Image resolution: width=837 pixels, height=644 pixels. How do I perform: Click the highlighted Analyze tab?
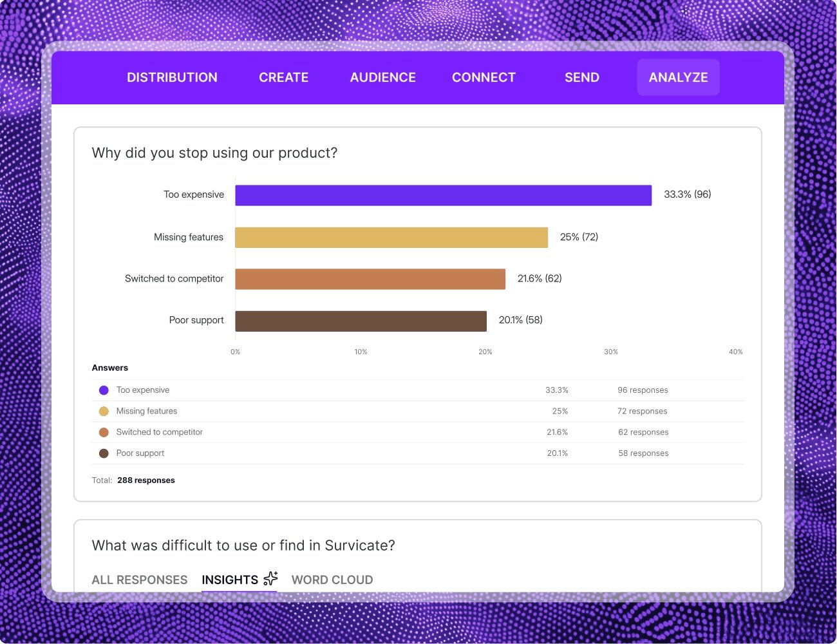click(678, 77)
